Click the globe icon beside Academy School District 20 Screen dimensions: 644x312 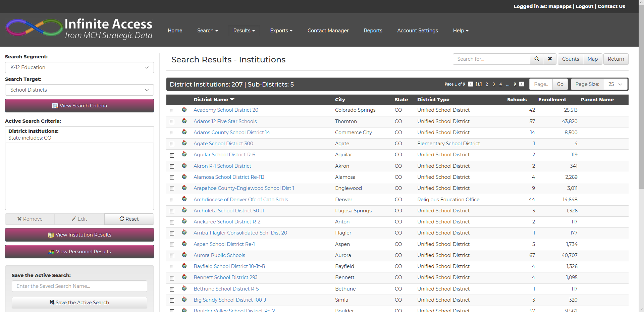184,110
